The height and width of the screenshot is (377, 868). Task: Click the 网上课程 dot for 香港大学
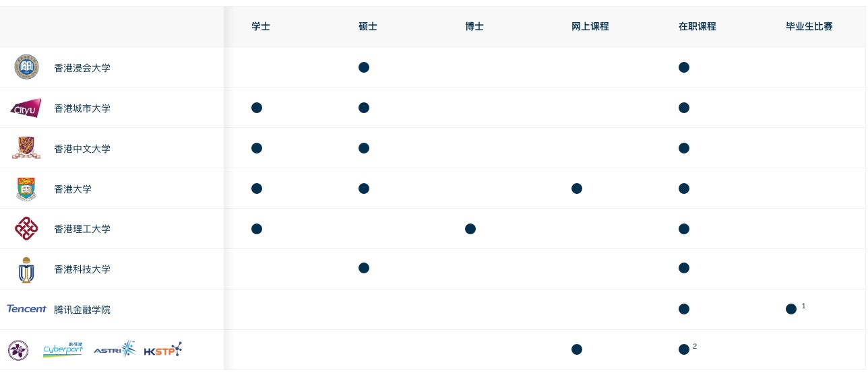[x=577, y=188]
